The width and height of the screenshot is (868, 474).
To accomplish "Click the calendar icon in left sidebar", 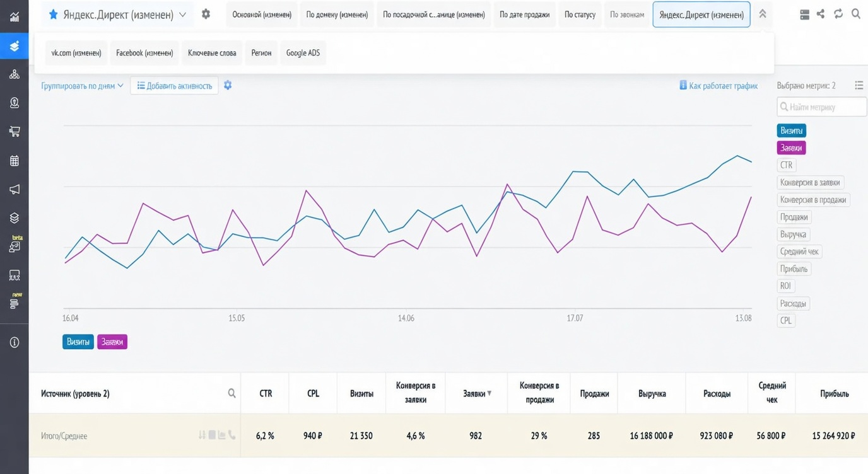I will [14, 161].
